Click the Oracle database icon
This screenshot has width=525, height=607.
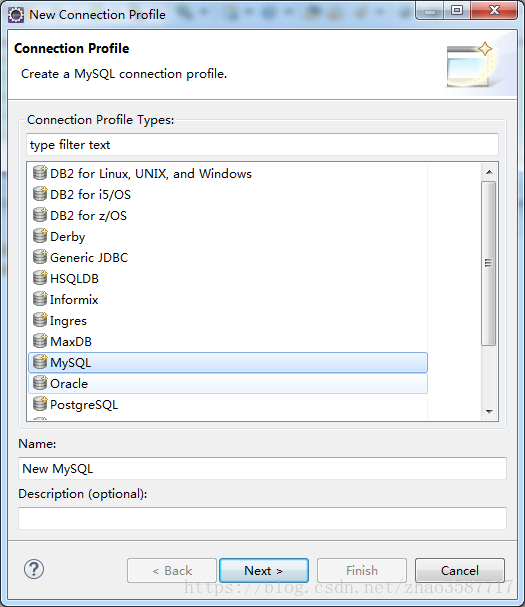[x=40, y=382]
